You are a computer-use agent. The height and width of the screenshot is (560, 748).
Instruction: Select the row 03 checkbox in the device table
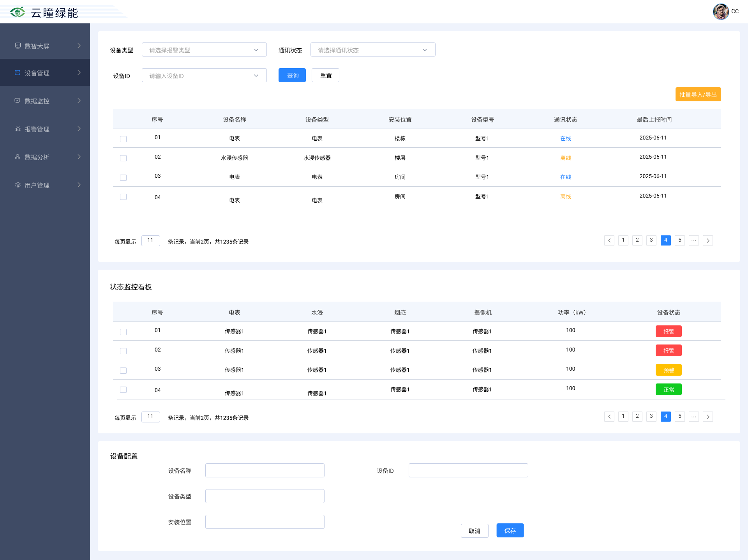[123, 178]
